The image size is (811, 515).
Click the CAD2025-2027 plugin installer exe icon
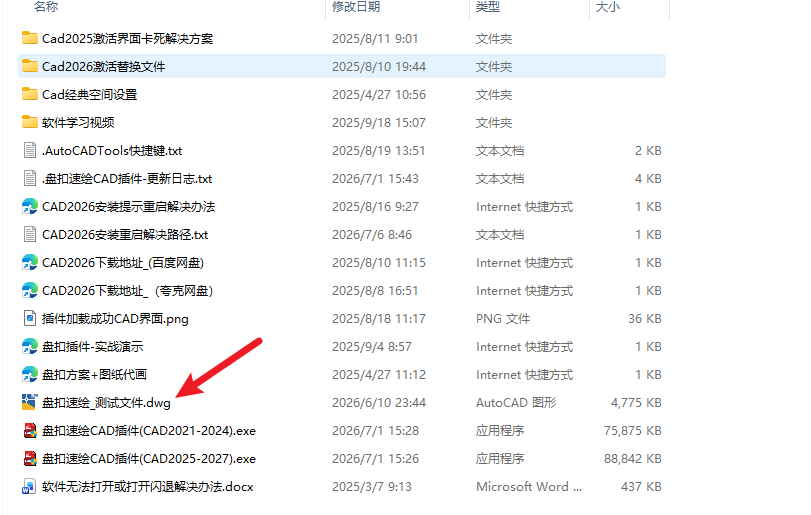30,458
